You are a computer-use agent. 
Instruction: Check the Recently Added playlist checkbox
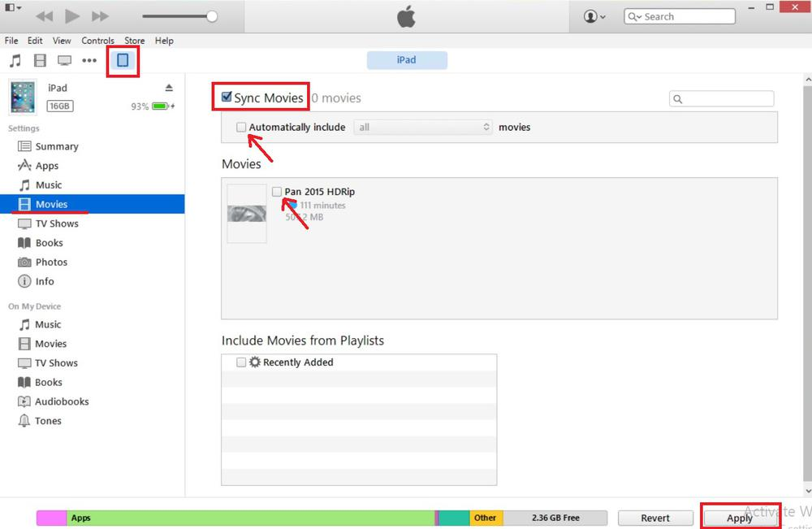241,362
